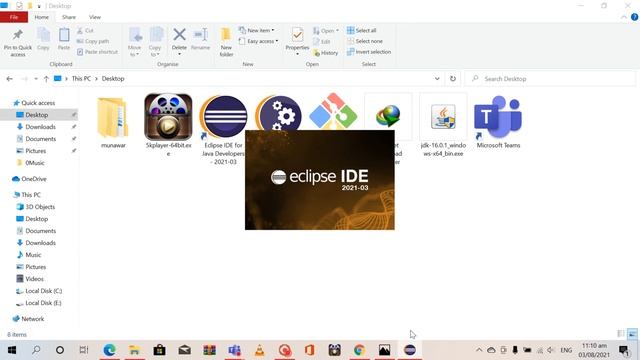Collapse the ribbon with the chevron
Image resolution: width=640 pixels, height=360 pixels.
coord(624,17)
